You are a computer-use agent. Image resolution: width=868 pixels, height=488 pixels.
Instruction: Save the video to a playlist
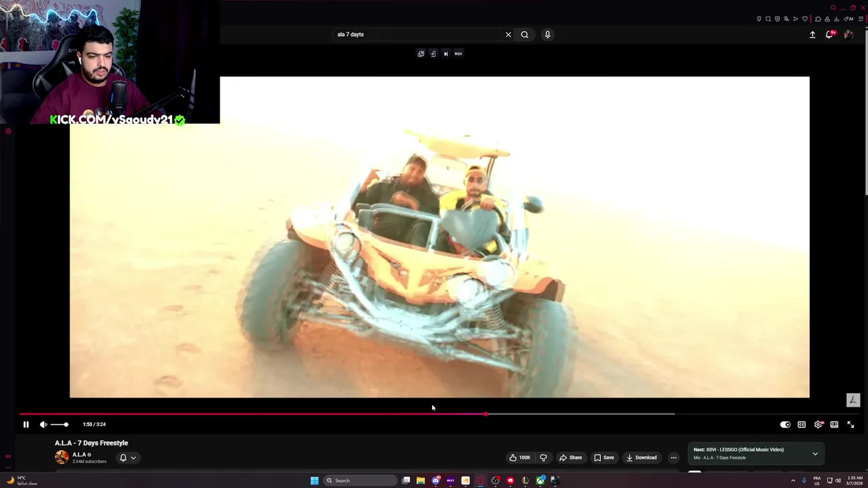coord(604,457)
